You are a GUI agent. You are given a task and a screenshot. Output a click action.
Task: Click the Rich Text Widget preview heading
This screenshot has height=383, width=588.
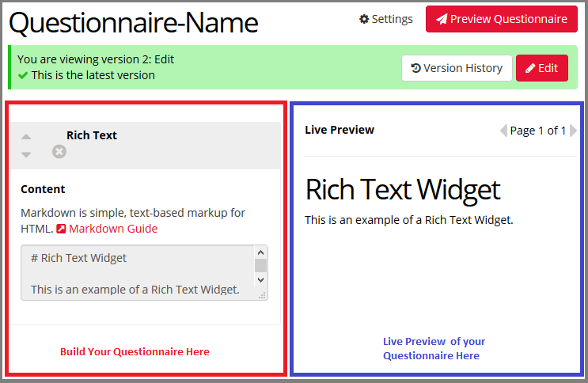tap(403, 190)
